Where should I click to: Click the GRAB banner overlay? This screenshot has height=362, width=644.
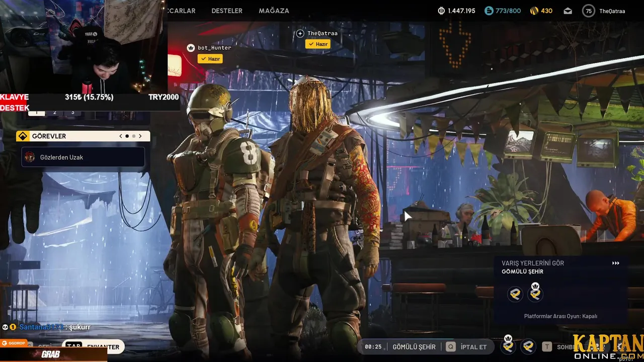pyautogui.click(x=53, y=354)
